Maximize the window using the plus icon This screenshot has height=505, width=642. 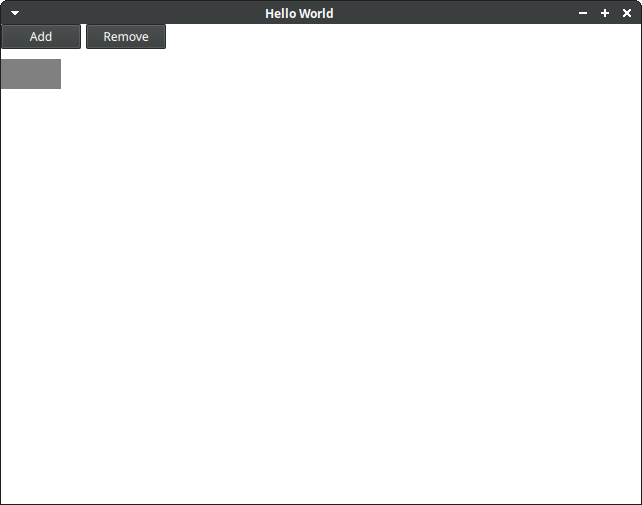[x=605, y=13]
